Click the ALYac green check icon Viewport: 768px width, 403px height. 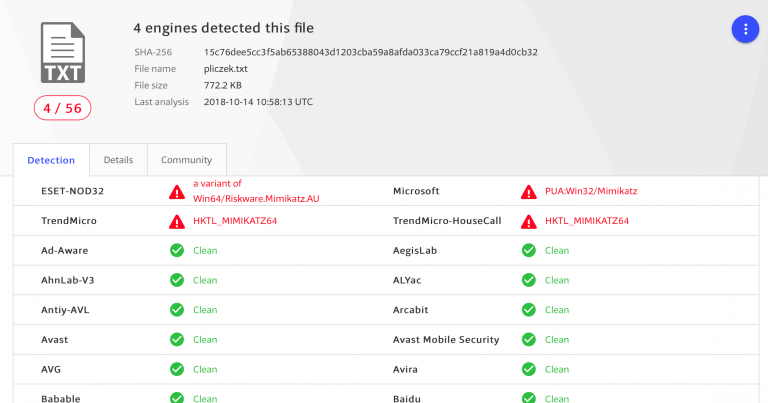[x=528, y=280]
